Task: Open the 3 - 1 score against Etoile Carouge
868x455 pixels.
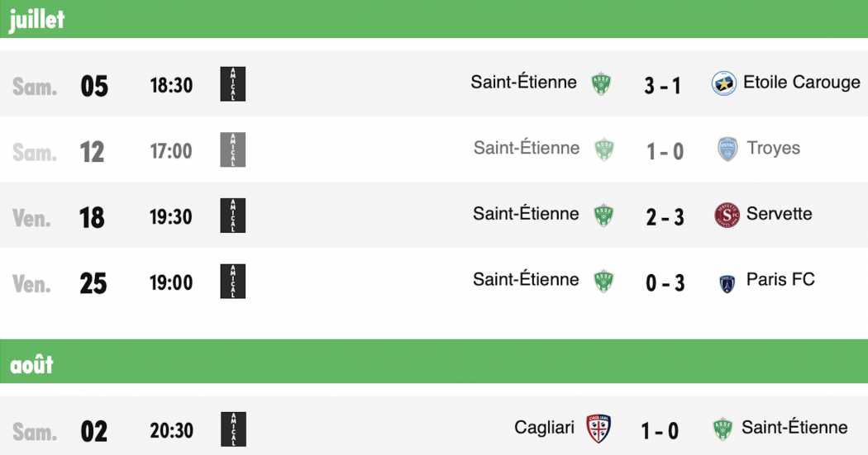Action: [x=662, y=86]
